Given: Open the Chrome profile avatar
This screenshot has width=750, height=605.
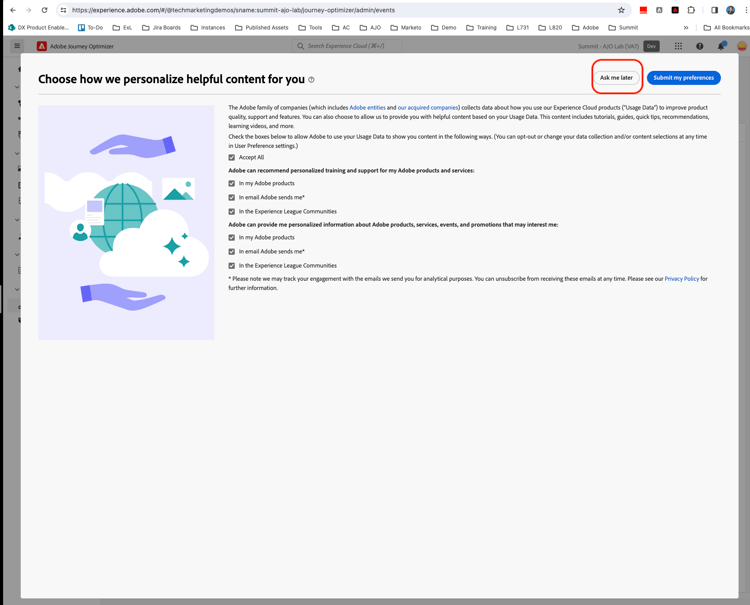Looking at the screenshot, I should [730, 10].
